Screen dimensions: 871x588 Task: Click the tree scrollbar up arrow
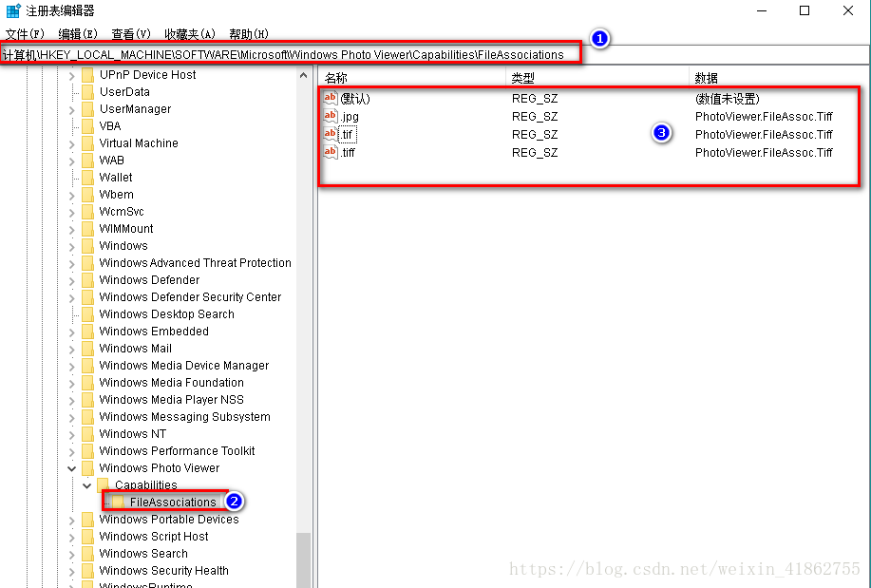pos(303,75)
